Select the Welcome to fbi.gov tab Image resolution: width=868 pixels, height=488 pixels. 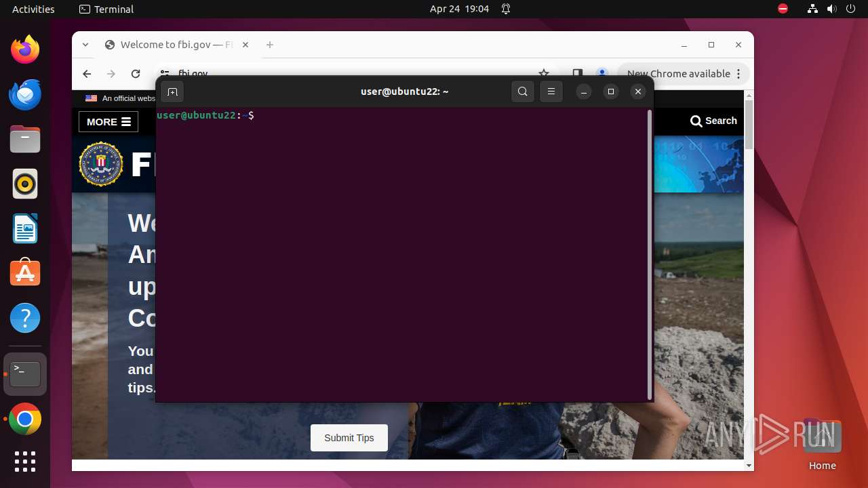(x=178, y=45)
